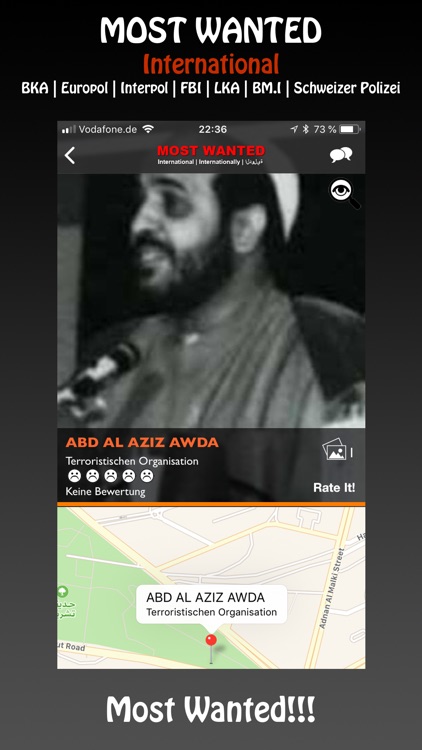Viewport: 422px width, 750px height.
Task: Select the second sad face rating
Action: tap(92, 476)
